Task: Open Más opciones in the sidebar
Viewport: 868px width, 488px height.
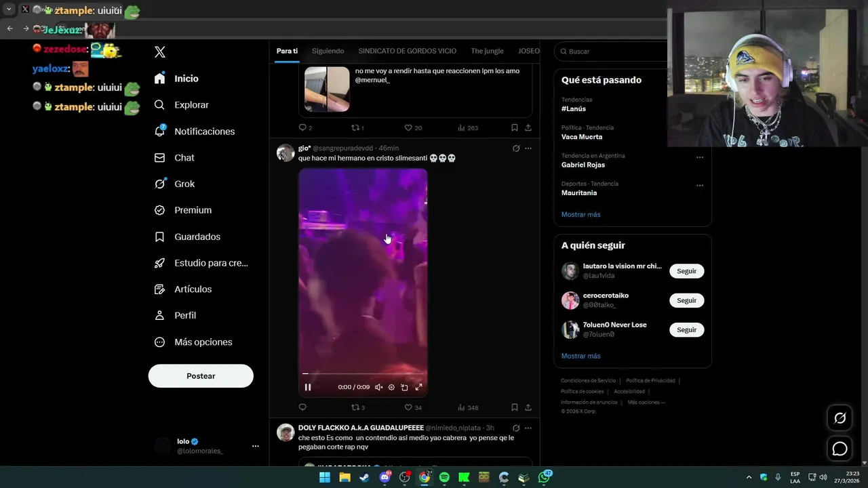Action: pyautogui.click(x=193, y=342)
